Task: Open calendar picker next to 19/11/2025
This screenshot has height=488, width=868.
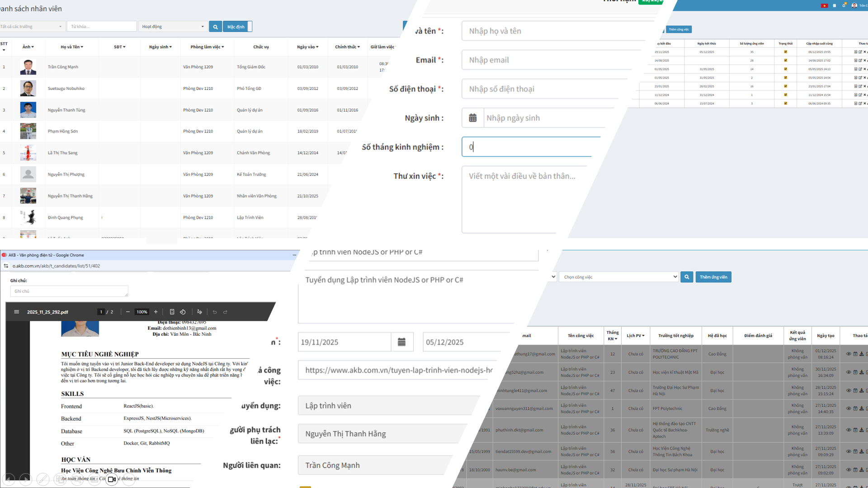Action: tap(401, 342)
